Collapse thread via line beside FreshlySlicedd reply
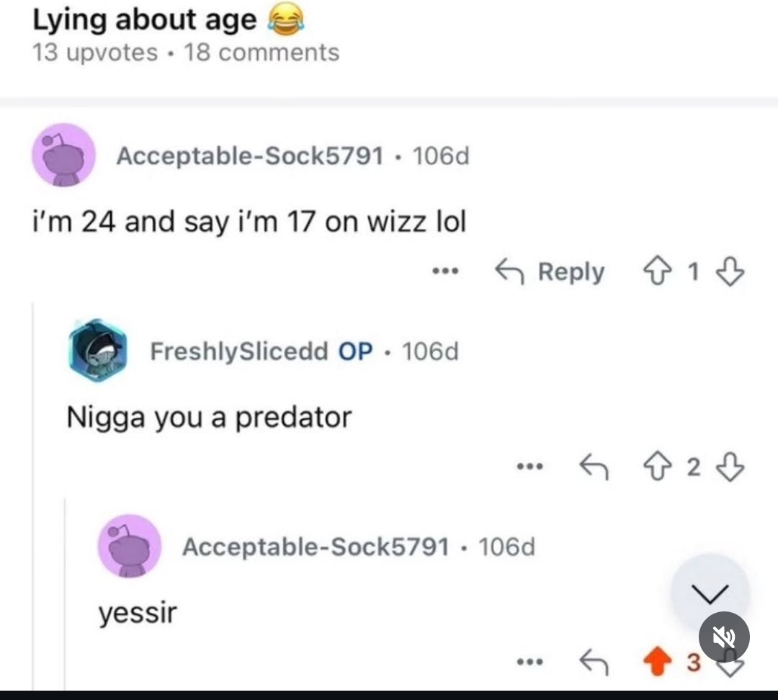Image resolution: width=778 pixels, height=700 pixels. (x=33, y=495)
